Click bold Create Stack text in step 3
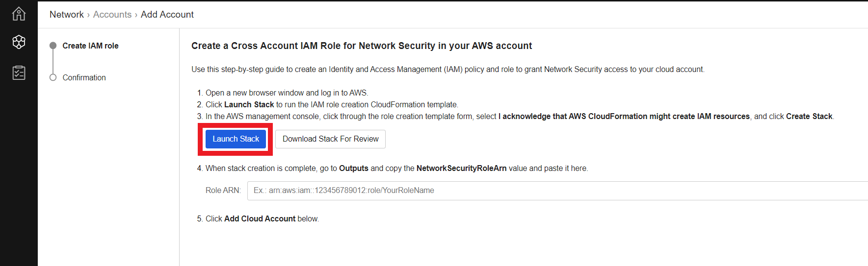Screen dimensions: 868x266 pos(809,116)
